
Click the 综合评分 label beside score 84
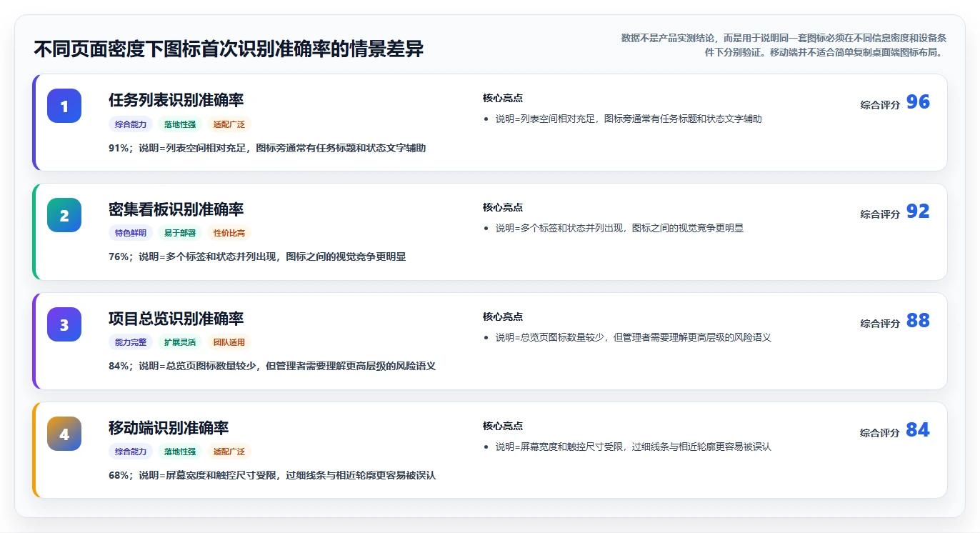[880, 433]
